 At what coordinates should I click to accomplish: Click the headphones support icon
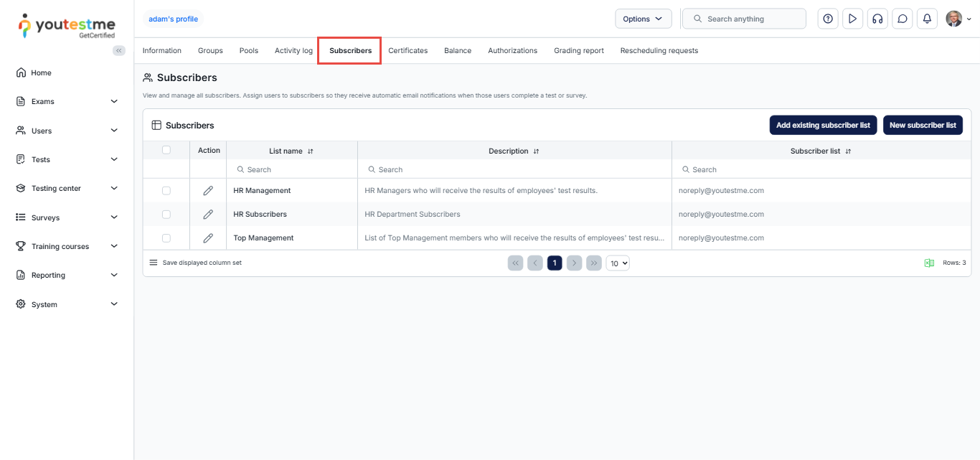tap(877, 19)
